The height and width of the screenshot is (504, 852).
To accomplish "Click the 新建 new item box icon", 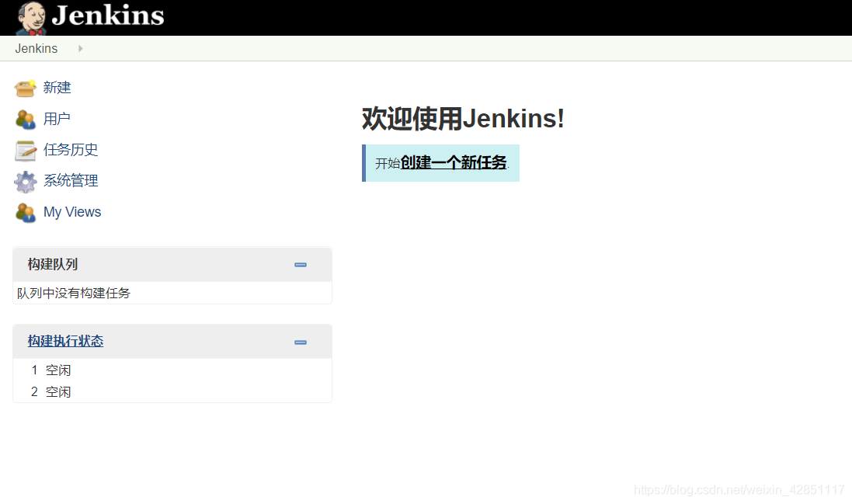I will (x=26, y=88).
